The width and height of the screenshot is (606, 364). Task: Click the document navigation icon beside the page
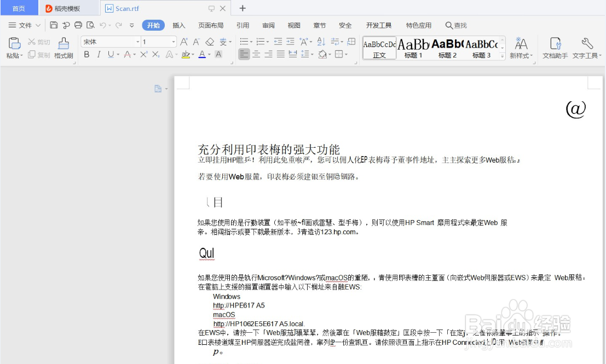click(158, 89)
